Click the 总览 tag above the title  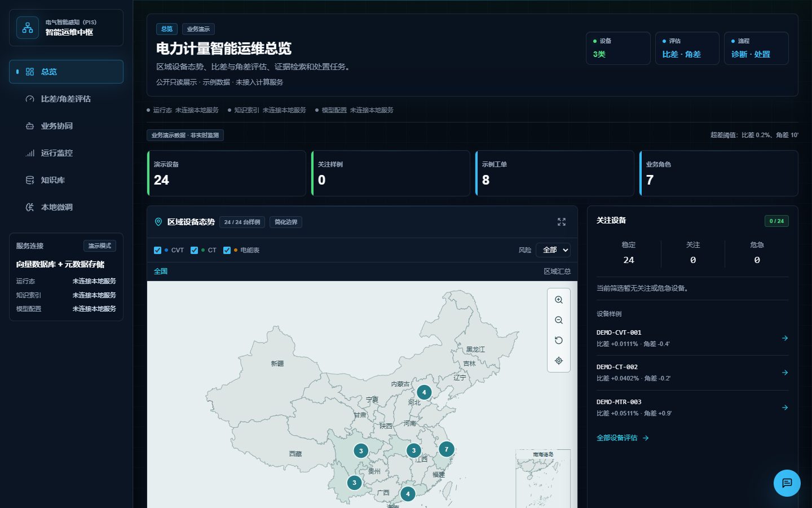click(x=167, y=29)
